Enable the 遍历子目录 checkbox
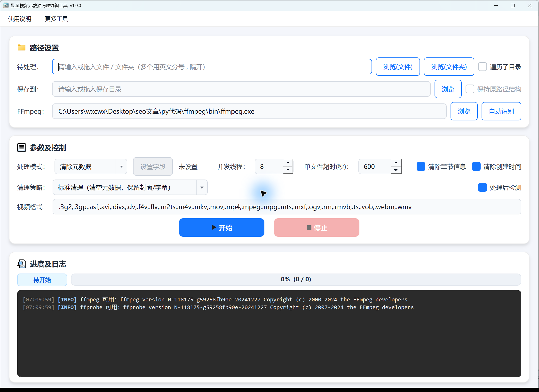The height and width of the screenshot is (392, 539). pos(482,67)
